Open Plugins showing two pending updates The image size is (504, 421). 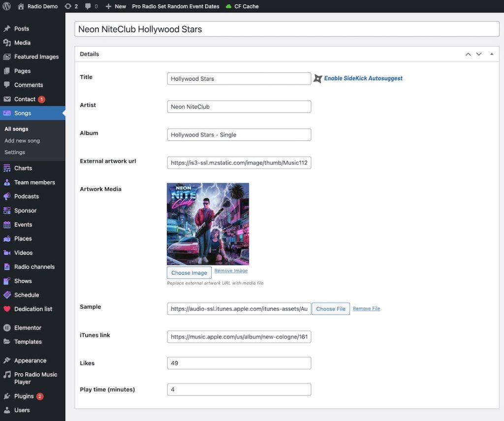pos(24,396)
